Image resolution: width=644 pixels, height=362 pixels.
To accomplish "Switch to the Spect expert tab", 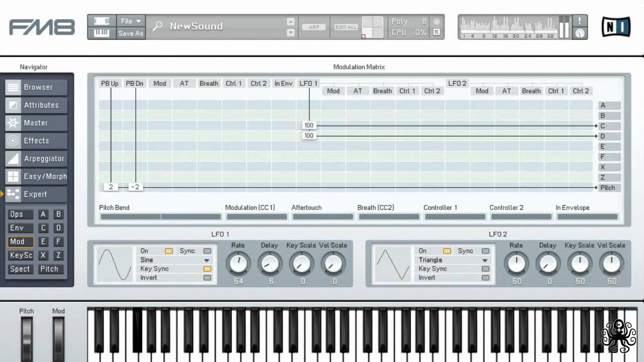I will coord(21,269).
